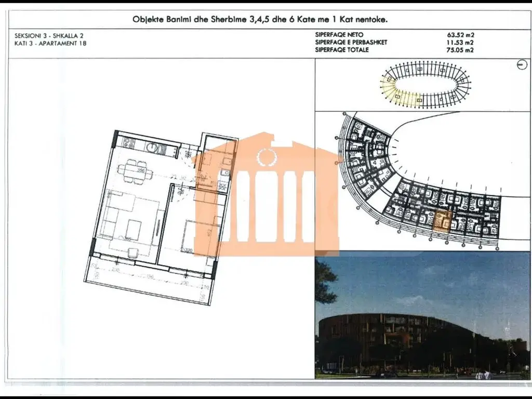This screenshot has height=399, width=532.
Task: Click the north compass symbol
Action: (522, 64)
